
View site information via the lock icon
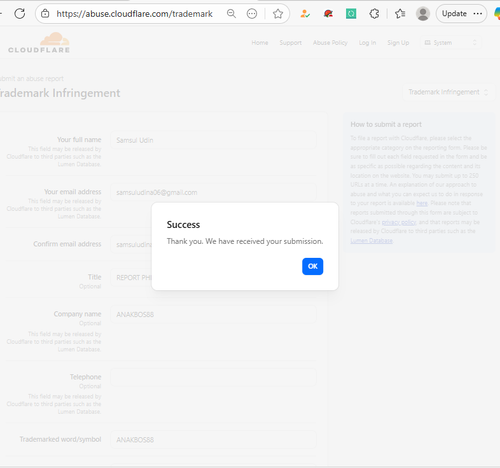45,14
